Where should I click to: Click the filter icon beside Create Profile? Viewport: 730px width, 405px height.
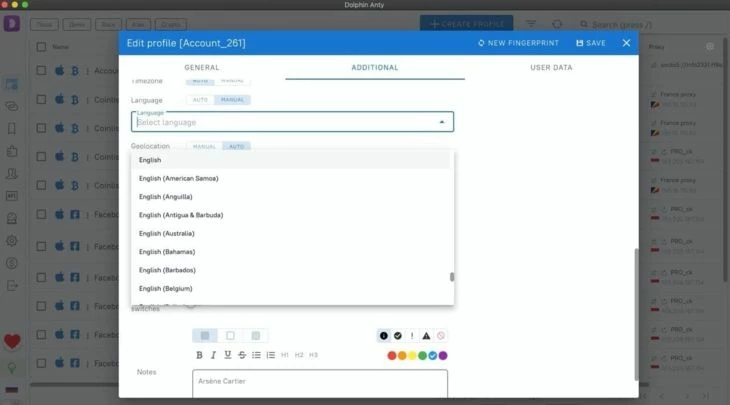pos(531,24)
